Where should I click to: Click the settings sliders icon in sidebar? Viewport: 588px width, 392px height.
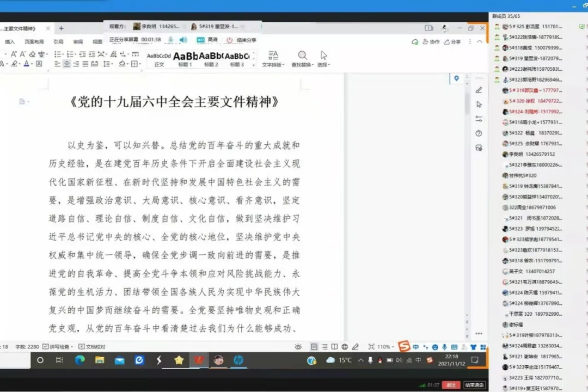coord(479,119)
